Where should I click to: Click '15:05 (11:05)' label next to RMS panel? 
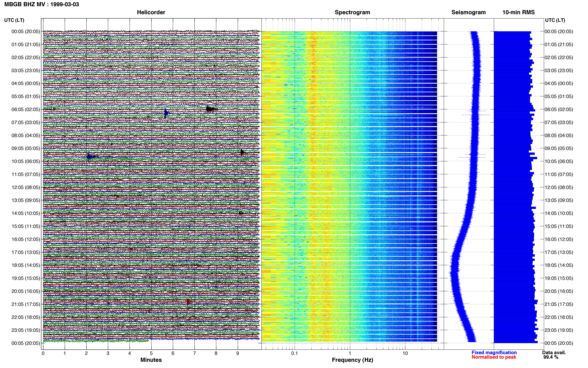coord(559,226)
